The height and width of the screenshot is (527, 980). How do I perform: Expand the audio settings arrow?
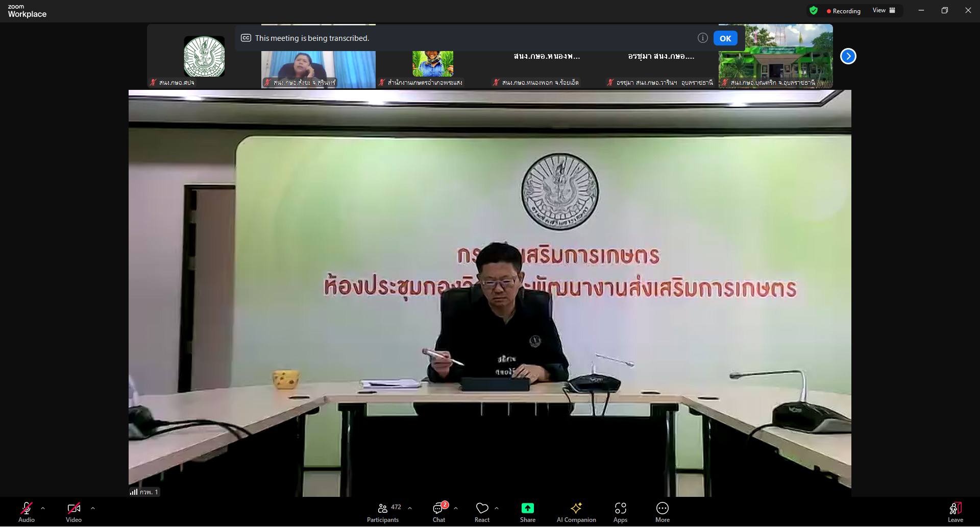pos(43,508)
